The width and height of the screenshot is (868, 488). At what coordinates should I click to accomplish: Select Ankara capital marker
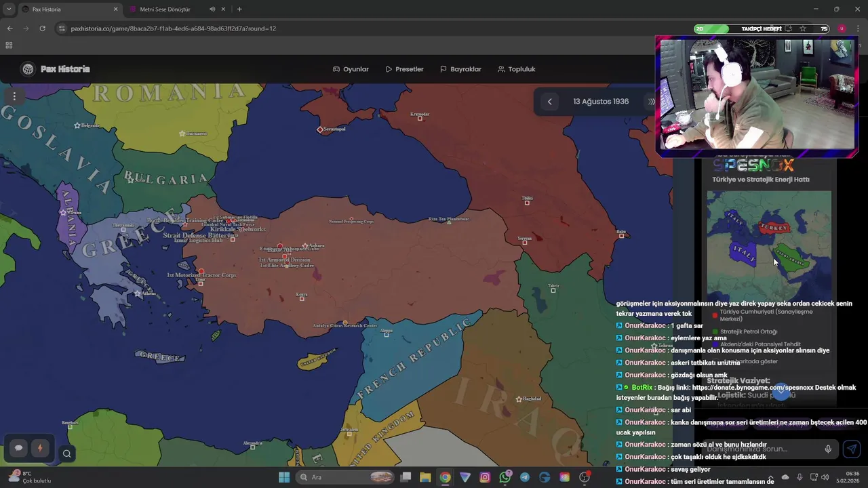coord(306,245)
